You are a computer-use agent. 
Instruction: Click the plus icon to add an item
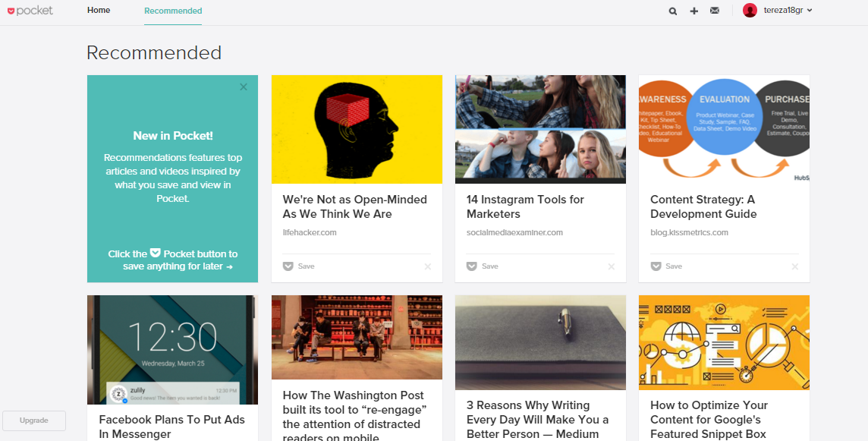click(x=693, y=11)
